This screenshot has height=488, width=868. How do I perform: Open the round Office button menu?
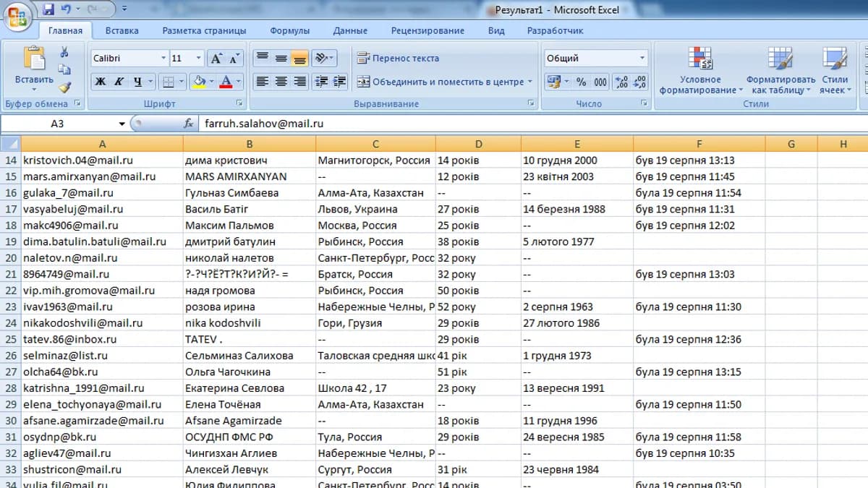[17, 16]
